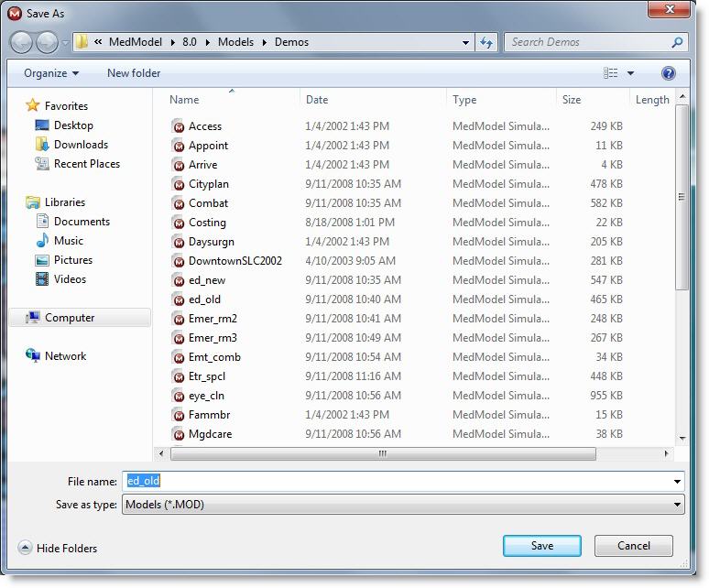Image resolution: width=709 pixels, height=588 pixels.
Task: Click the Arrive model file icon
Action: [179, 165]
